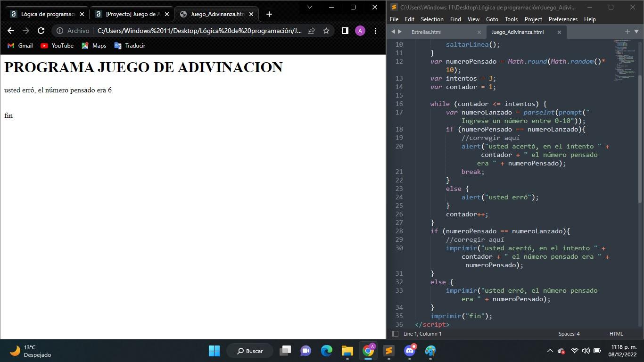644x362 pixels.
Task: Open the volume control slider
Action: pyautogui.click(x=586, y=351)
